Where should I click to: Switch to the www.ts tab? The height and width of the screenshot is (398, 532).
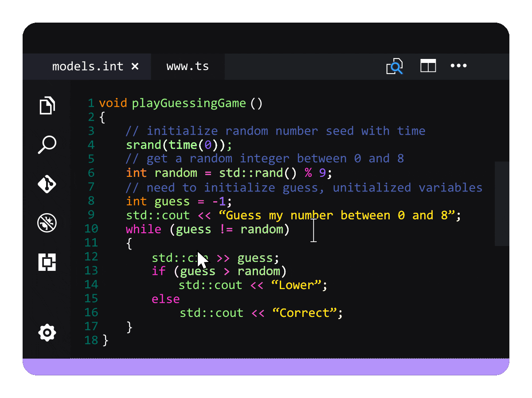click(188, 66)
